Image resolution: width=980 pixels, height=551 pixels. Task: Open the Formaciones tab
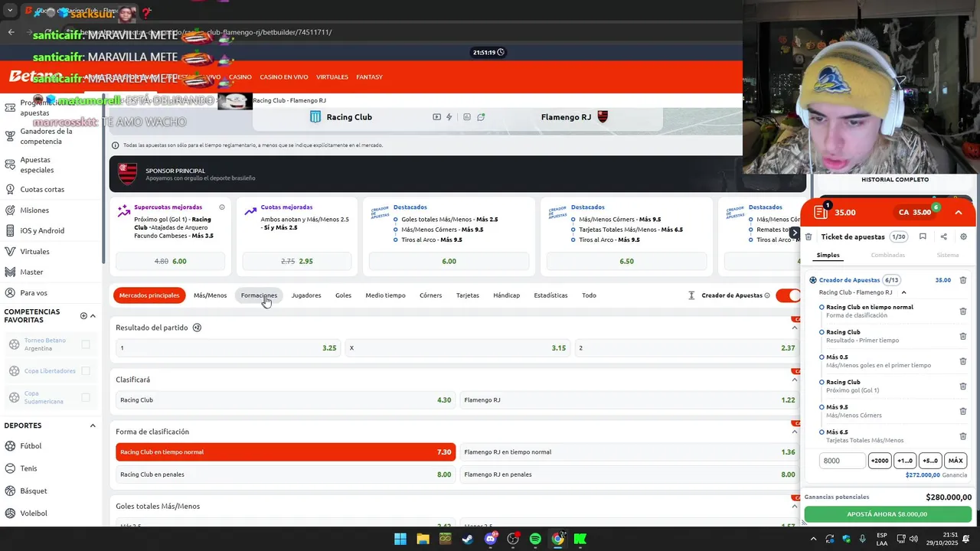(259, 295)
